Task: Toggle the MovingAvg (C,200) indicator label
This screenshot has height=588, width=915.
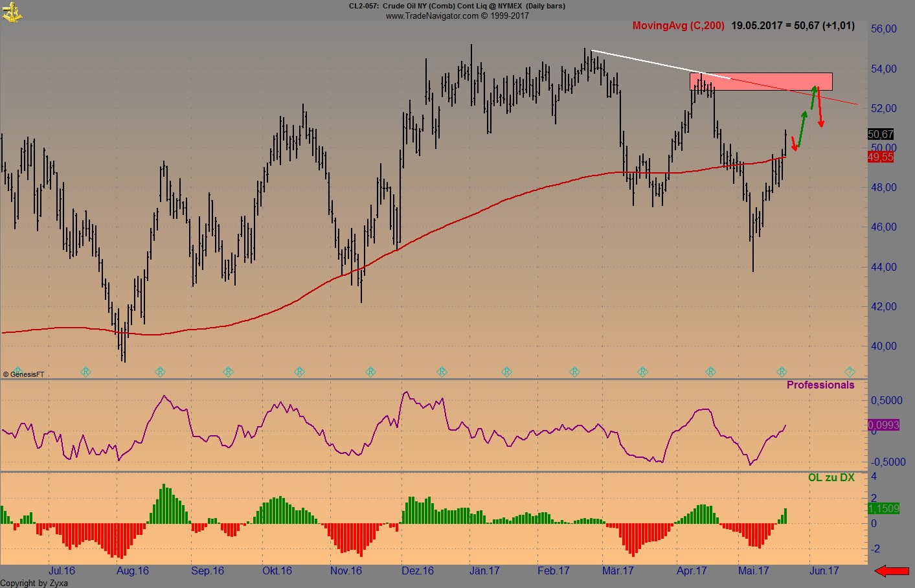Action: 677,27
